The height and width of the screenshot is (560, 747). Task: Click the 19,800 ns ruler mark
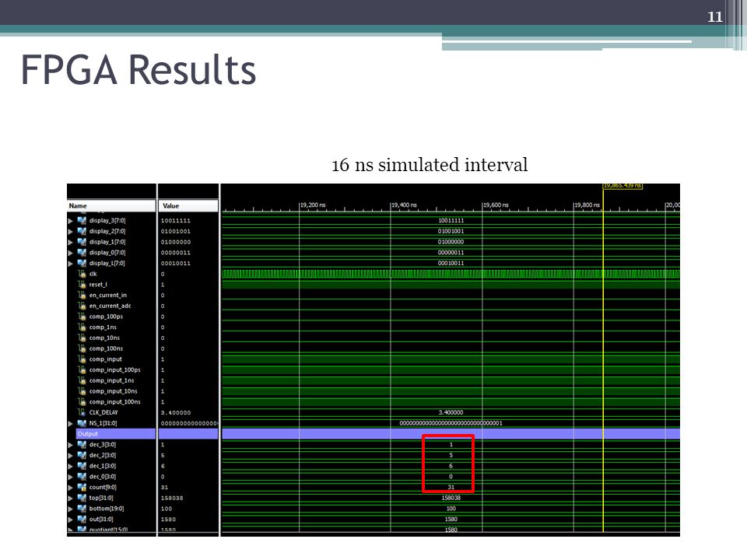(x=587, y=205)
